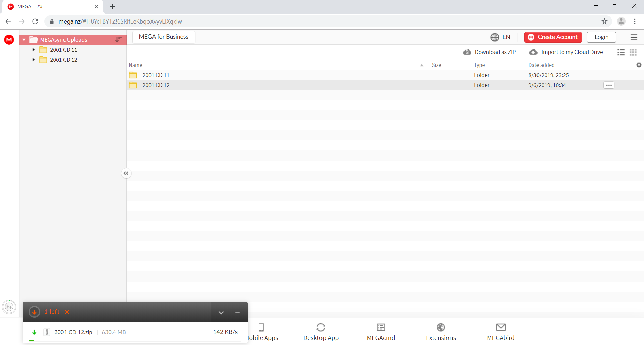This screenshot has height=345, width=644.
Task: Switch to list view layout
Action: (621, 52)
